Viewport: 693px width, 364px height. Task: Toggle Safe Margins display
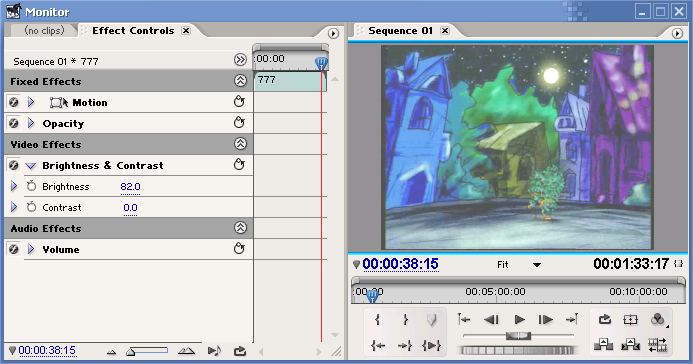click(x=631, y=319)
